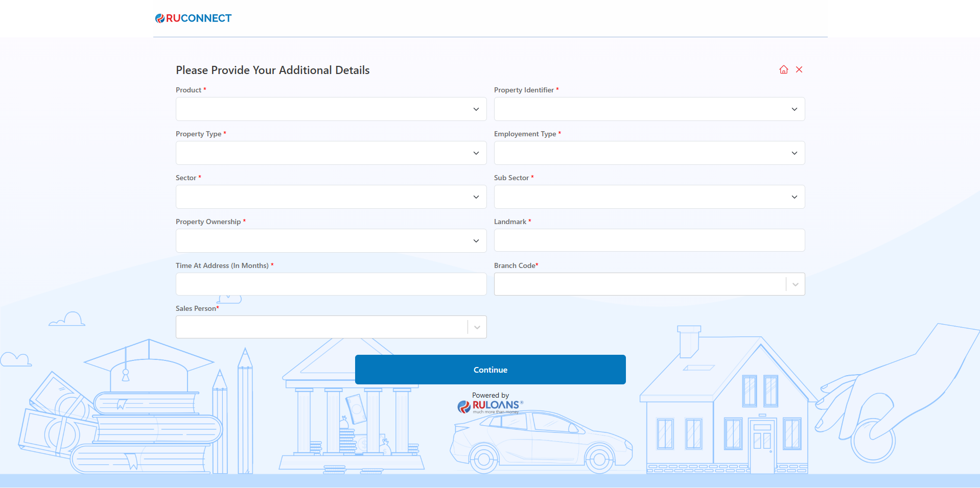
Task: Open the Product dropdown
Action: [331, 109]
